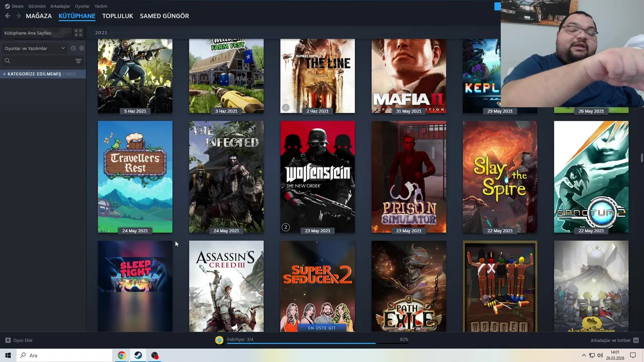Go back with the left arrow
The width and height of the screenshot is (644, 362).
pos(8,16)
